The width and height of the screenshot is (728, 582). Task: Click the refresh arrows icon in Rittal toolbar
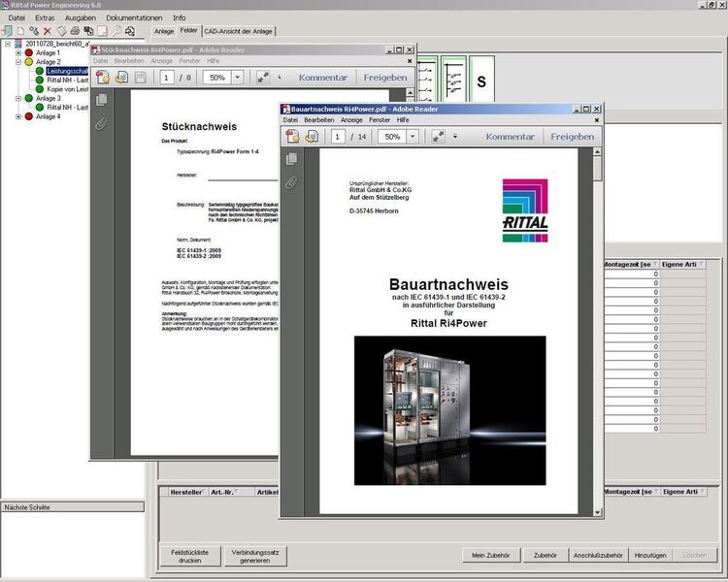[x=130, y=31]
